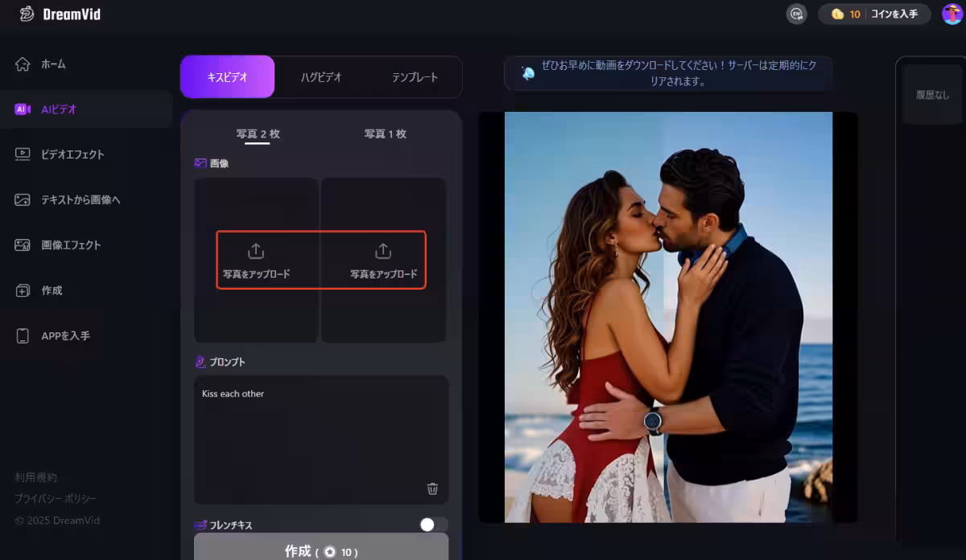Click the round icon left of coins

point(796,14)
